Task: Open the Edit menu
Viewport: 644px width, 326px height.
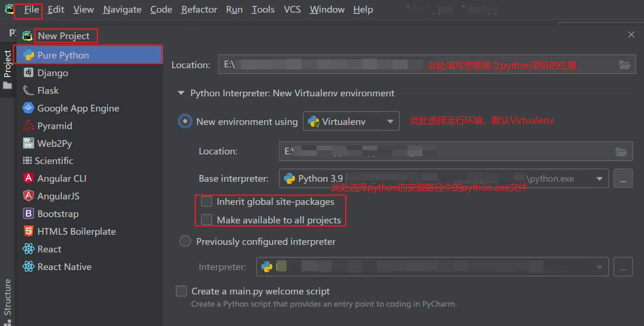Action: (x=56, y=9)
